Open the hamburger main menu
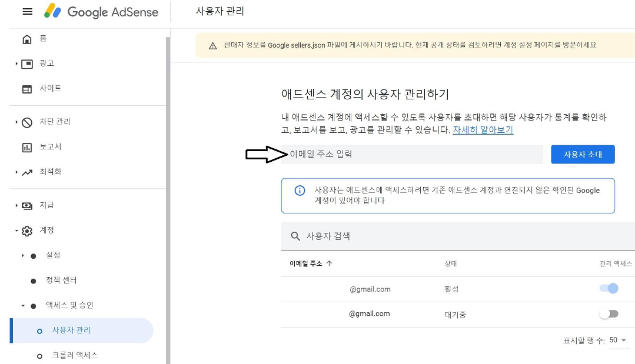Image resolution: width=635 pixels, height=364 pixels. pyautogui.click(x=27, y=12)
